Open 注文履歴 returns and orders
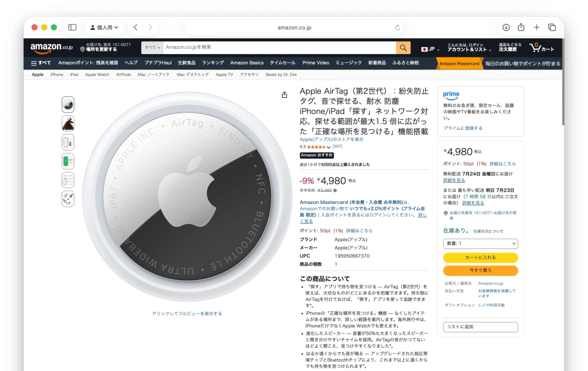The width and height of the screenshot is (588, 371). (x=510, y=47)
